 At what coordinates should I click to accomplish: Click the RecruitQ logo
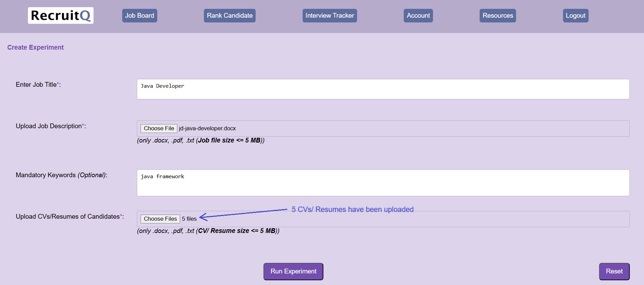(61, 16)
